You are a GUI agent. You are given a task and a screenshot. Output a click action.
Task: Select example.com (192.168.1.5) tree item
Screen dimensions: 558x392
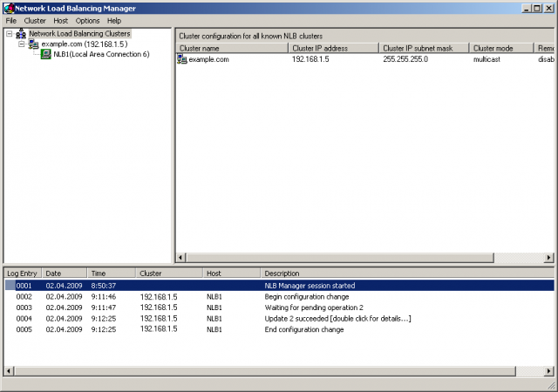pyautogui.click(x=85, y=44)
